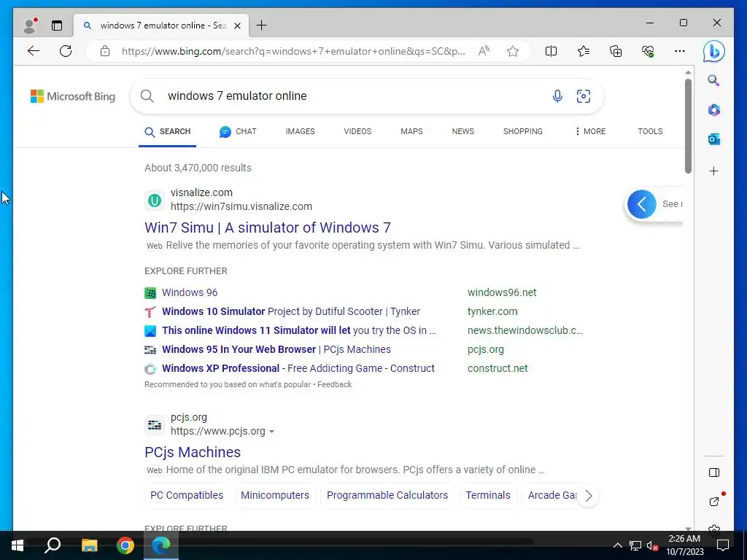Open Win7 Simu result title
Viewport: 747px width, 560px height.
pos(267,227)
